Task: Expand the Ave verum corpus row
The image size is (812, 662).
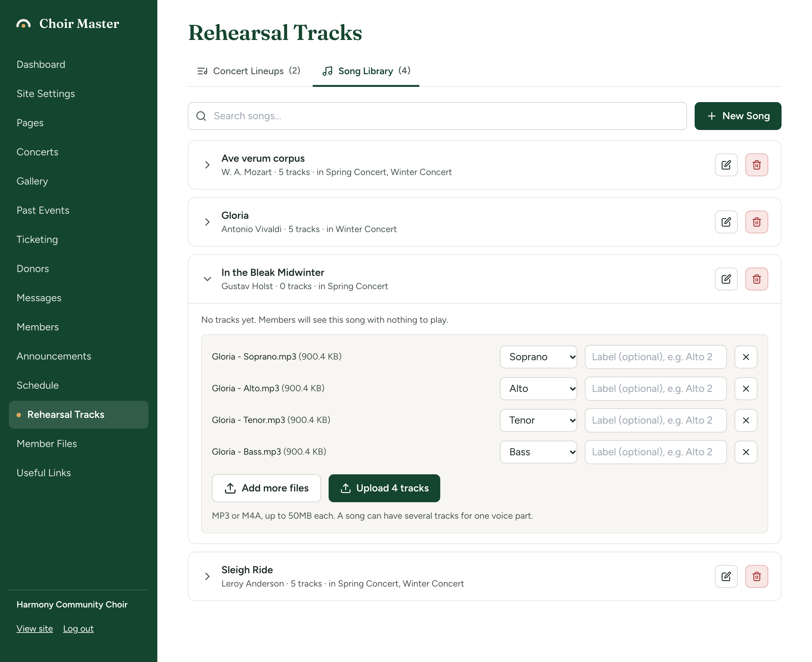Action: [x=207, y=165]
